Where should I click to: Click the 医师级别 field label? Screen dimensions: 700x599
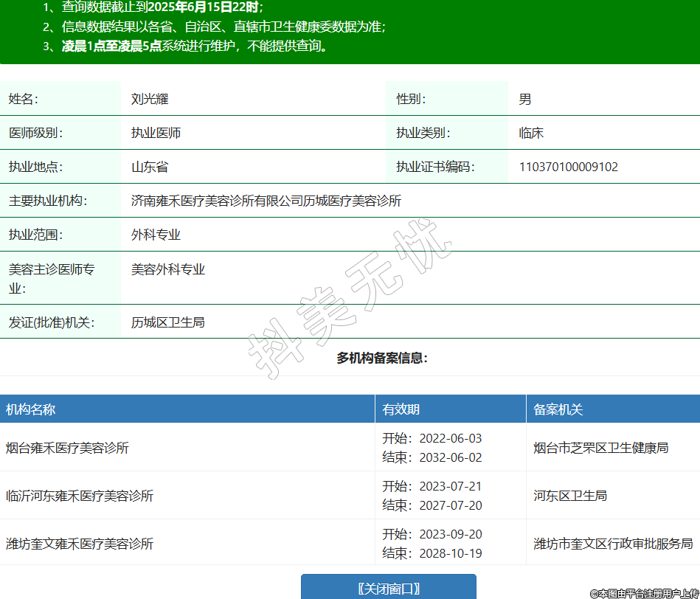pyautogui.click(x=35, y=133)
